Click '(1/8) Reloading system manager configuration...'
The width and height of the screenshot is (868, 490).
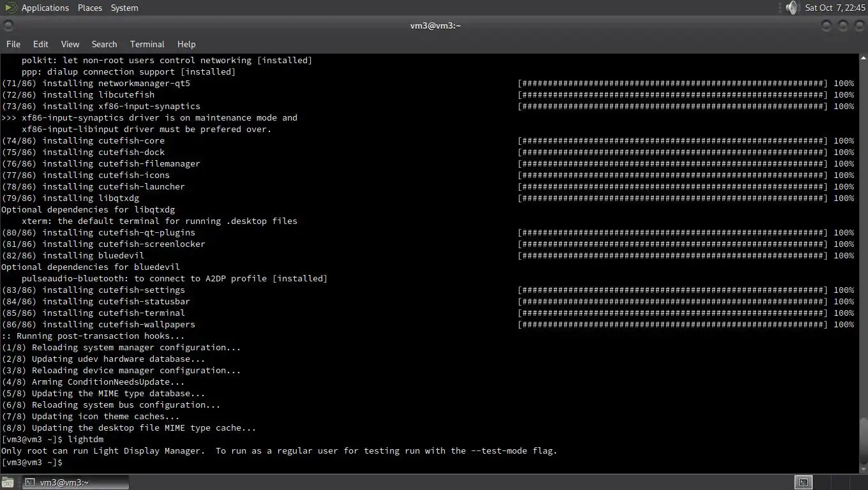121,348
